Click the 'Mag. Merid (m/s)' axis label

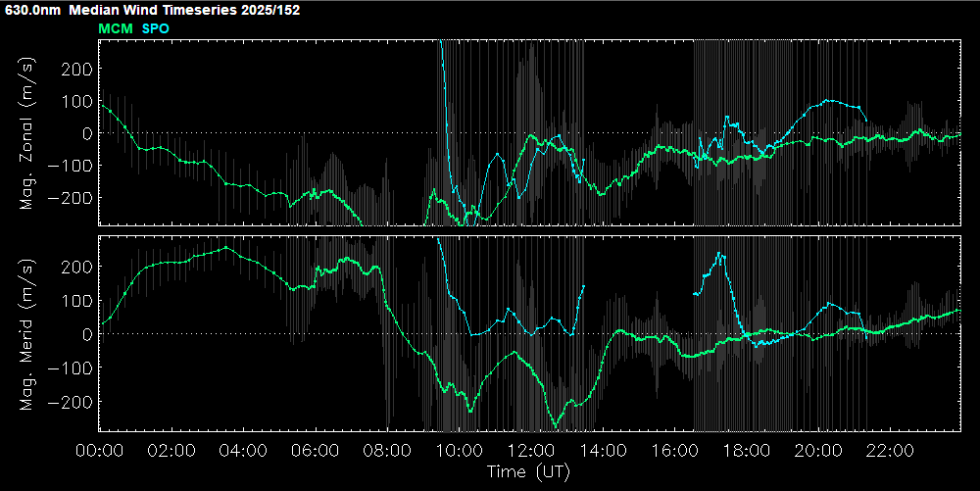click(x=26, y=333)
